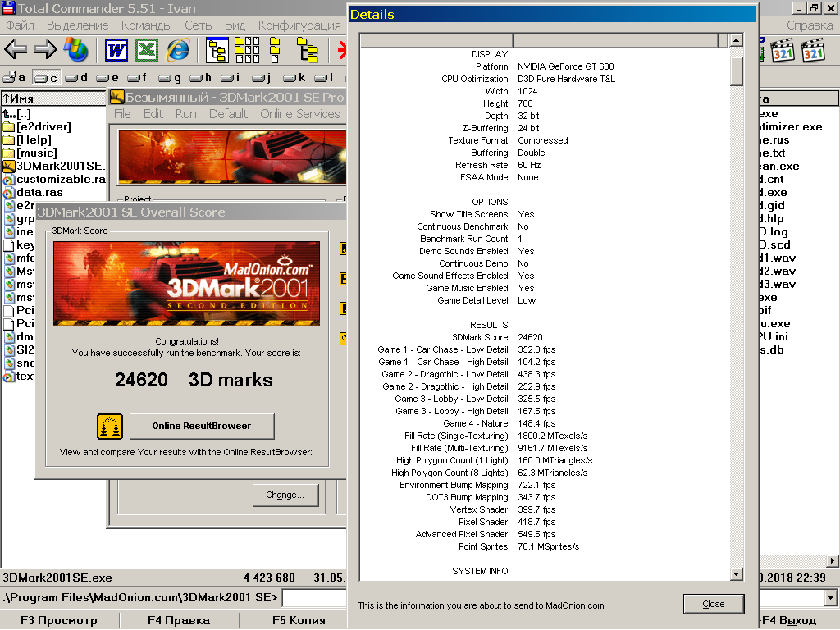
Task: Close the Details dialog with Close button
Action: click(713, 604)
